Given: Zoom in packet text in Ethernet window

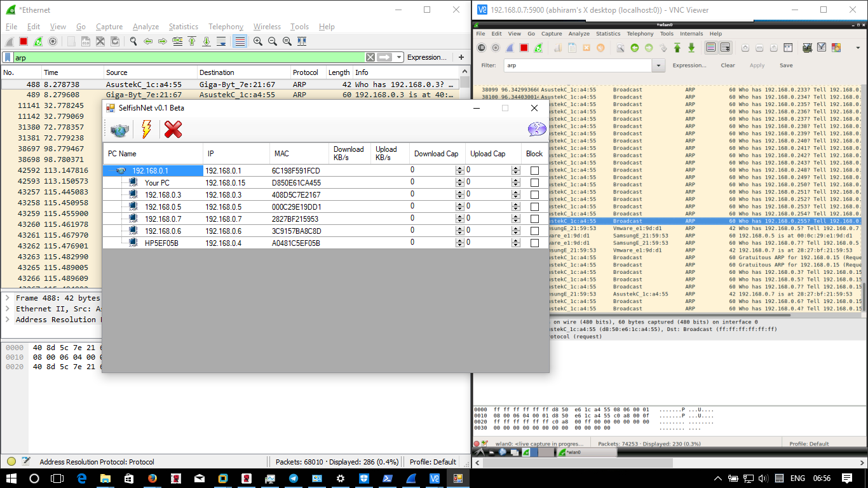Looking at the screenshot, I should coord(258,41).
